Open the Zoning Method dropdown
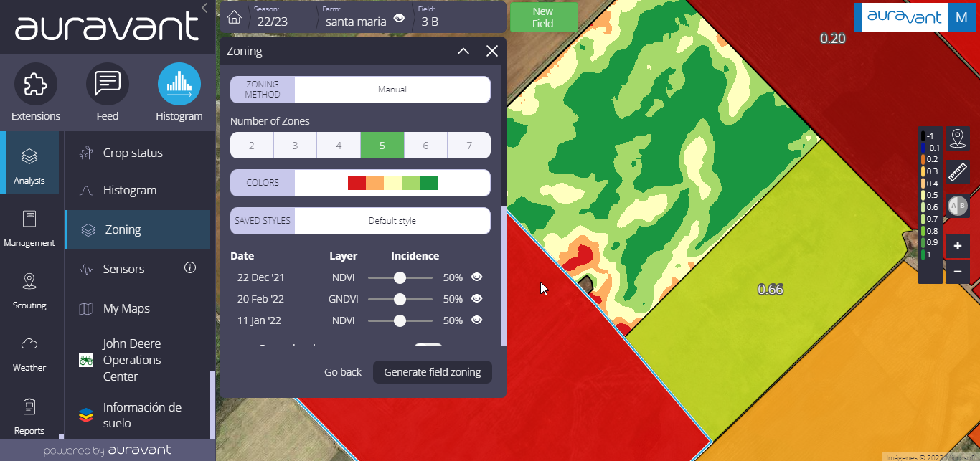980x461 pixels. [392, 90]
